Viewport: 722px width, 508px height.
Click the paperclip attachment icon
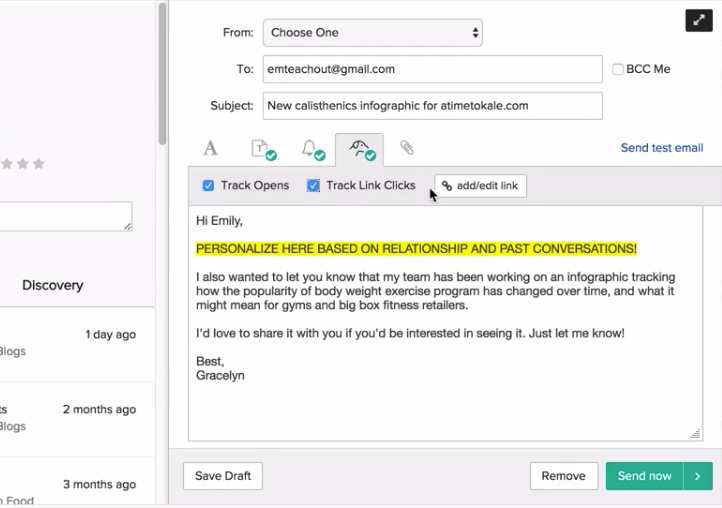pos(407,148)
